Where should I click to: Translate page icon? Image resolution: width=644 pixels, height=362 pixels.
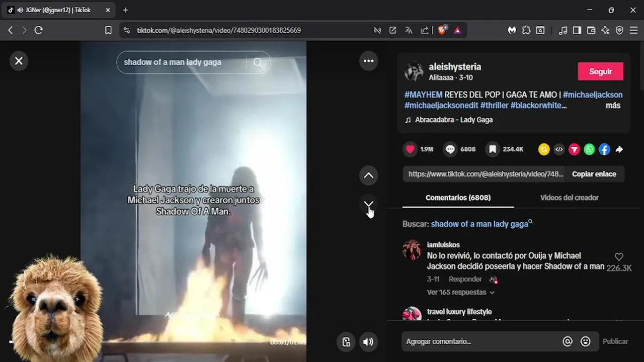[409, 30]
